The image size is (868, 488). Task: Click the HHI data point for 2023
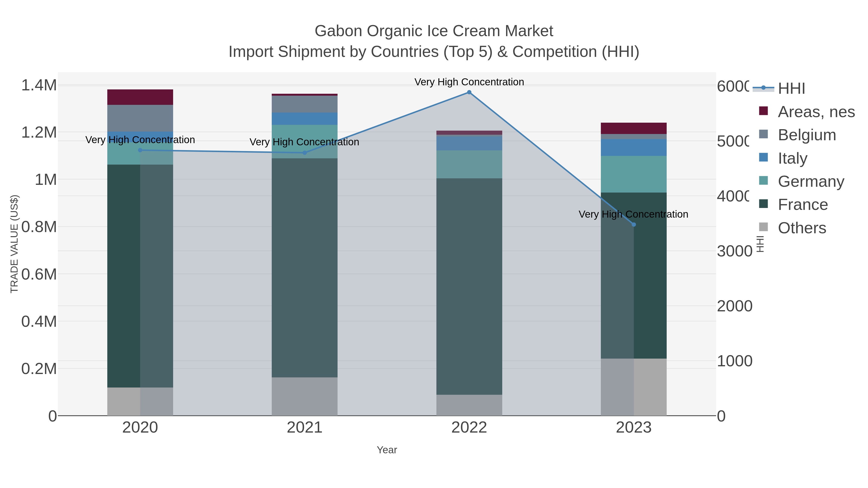pyautogui.click(x=633, y=225)
